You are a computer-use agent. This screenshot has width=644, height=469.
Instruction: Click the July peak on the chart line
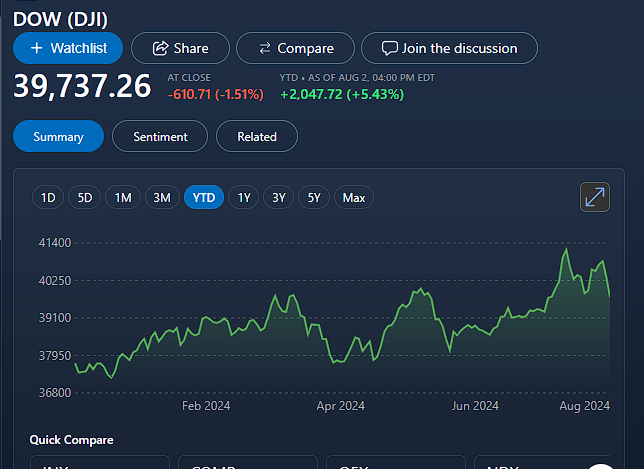[566, 249]
